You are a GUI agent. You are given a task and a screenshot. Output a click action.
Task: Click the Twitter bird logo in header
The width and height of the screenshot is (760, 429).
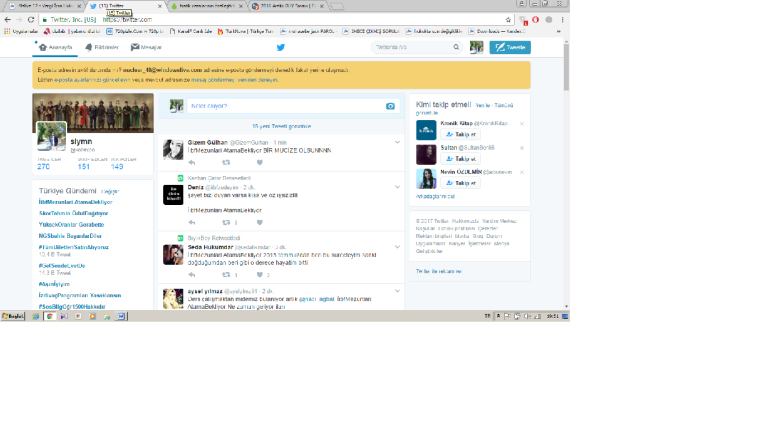(281, 48)
